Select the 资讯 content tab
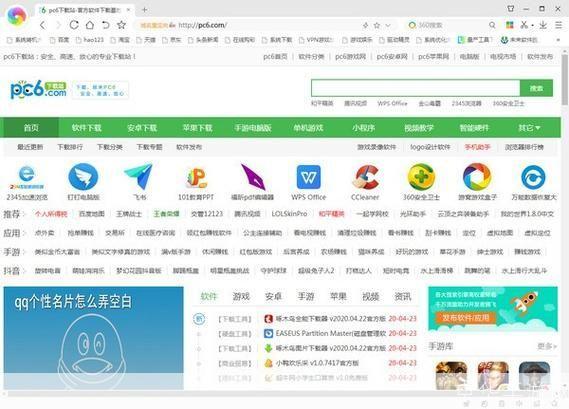This screenshot has height=409, width=569. [403, 296]
